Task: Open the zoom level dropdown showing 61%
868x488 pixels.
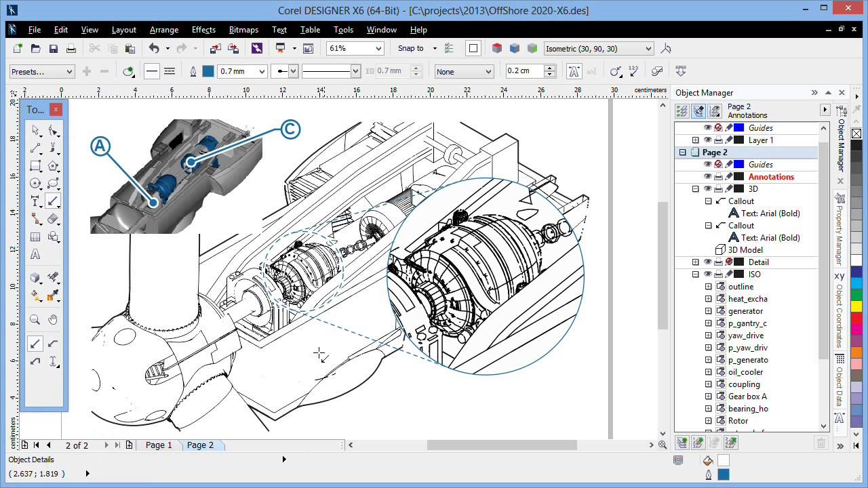Action: pos(378,48)
